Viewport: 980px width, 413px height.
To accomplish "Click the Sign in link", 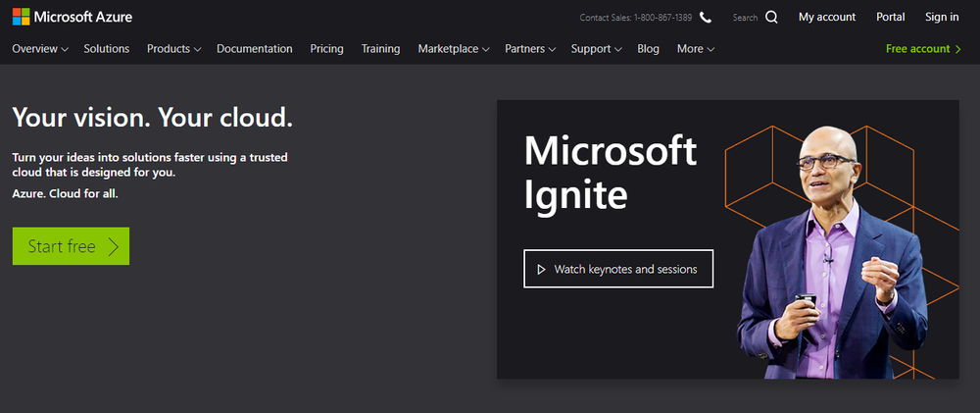I will pos(942,18).
